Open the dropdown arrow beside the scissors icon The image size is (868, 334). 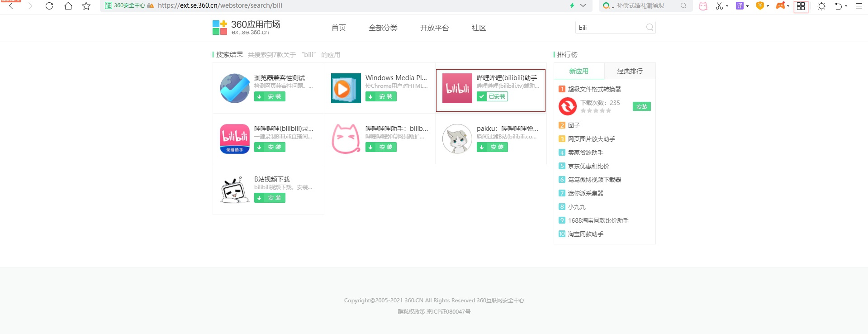727,6
